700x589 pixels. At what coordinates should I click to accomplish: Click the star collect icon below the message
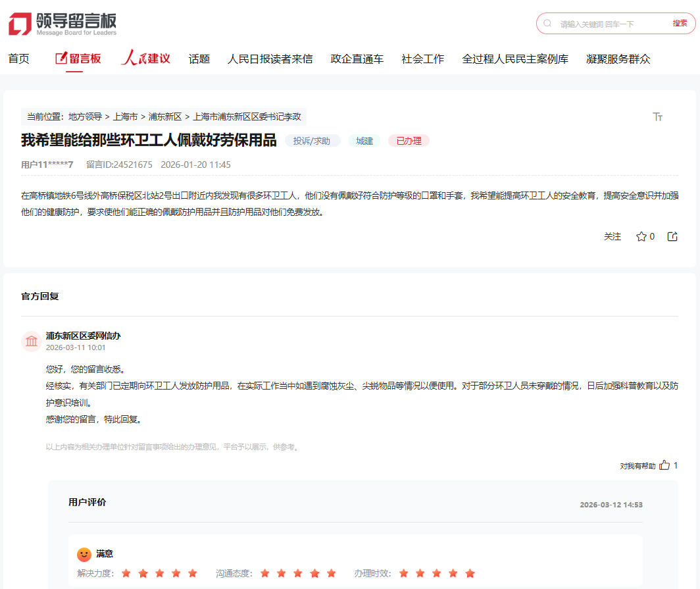tap(641, 236)
